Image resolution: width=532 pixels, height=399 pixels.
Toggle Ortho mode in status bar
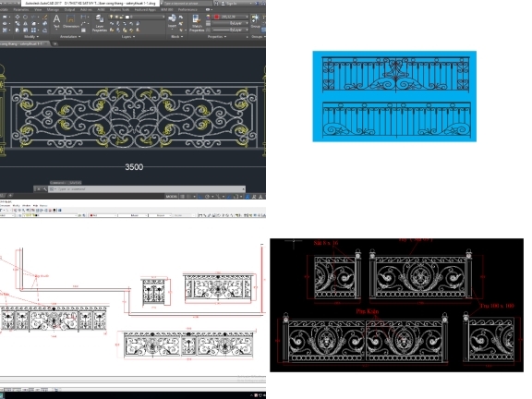click(200, 197)
